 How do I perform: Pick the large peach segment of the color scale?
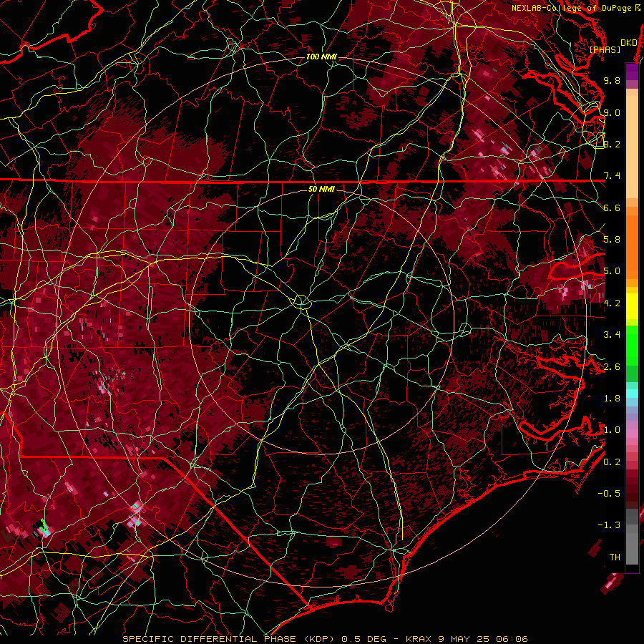click(632, 147)
